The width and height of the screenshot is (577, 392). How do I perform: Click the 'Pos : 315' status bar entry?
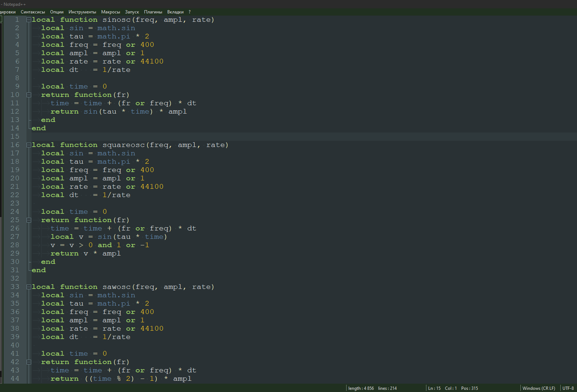pos(470,388)
